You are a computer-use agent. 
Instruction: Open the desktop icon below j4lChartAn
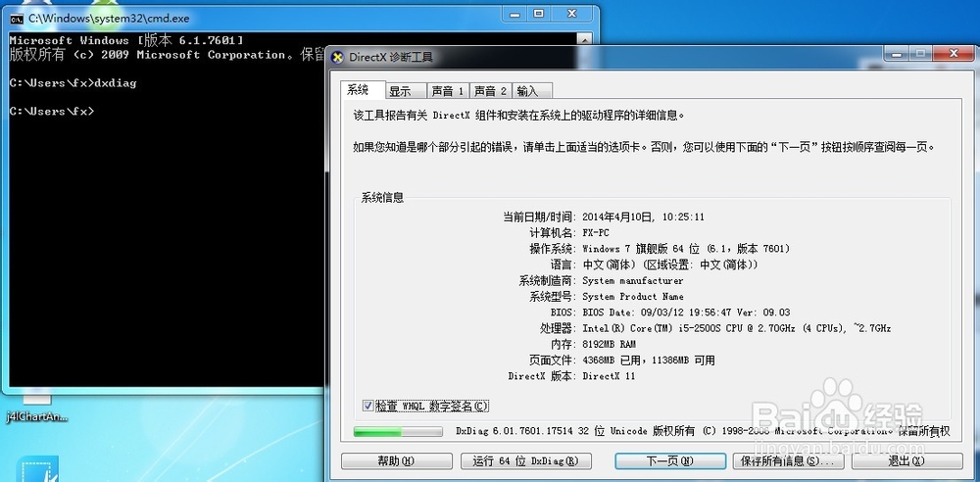click(x=37, y=469)
